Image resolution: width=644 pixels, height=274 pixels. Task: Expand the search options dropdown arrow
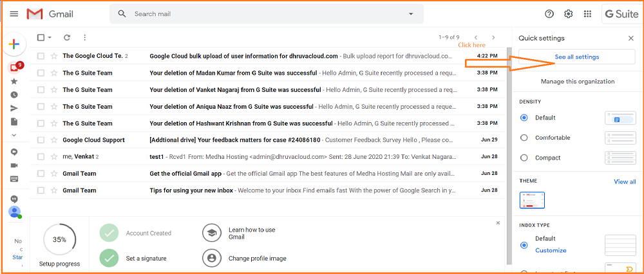(x=411, y=14)
